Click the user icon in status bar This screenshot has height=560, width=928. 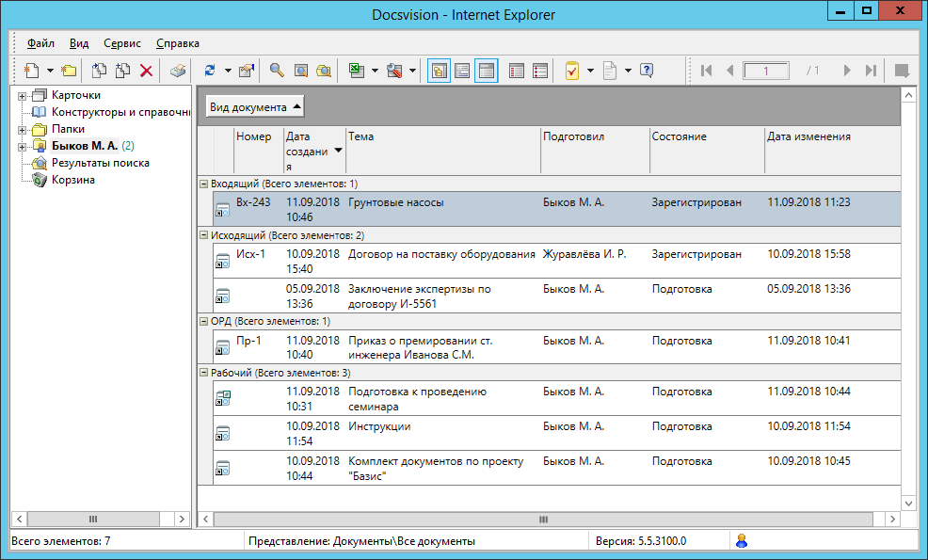coord(742,541)
